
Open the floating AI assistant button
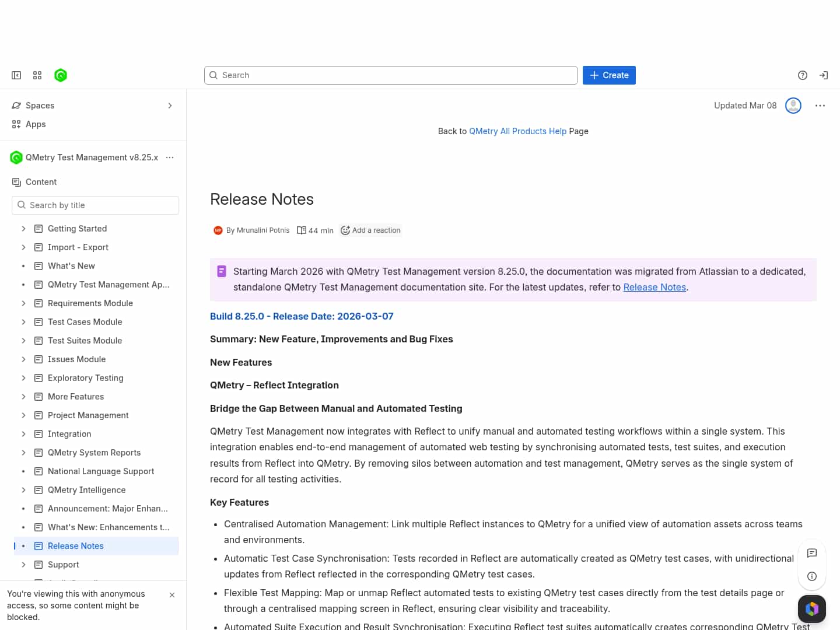tap(811, 609)
